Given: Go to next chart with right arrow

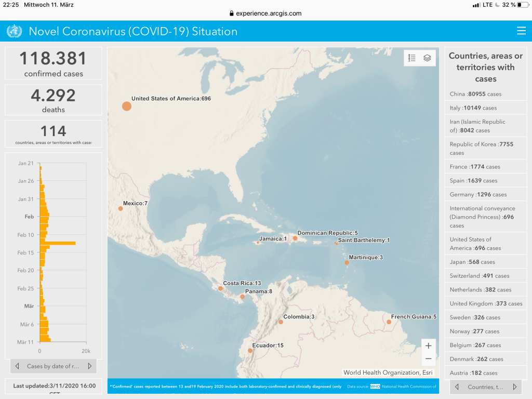Looking at the screenshot, I should 89,366.
